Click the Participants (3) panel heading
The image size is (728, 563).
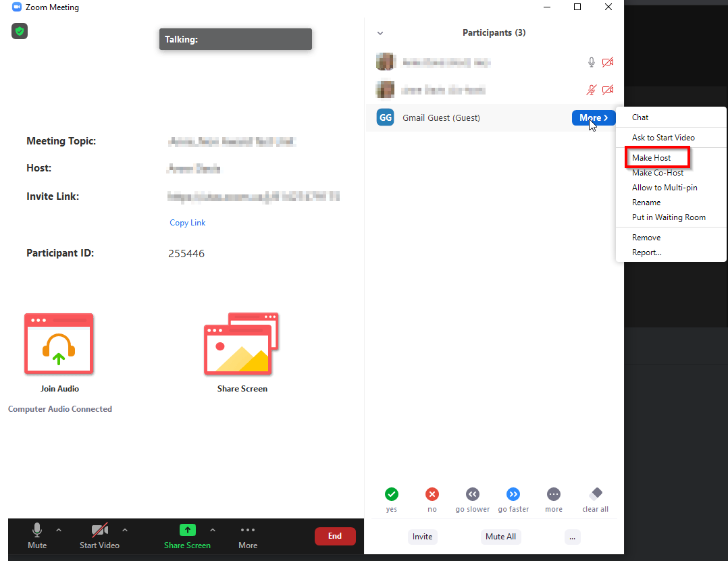[494, 32]
